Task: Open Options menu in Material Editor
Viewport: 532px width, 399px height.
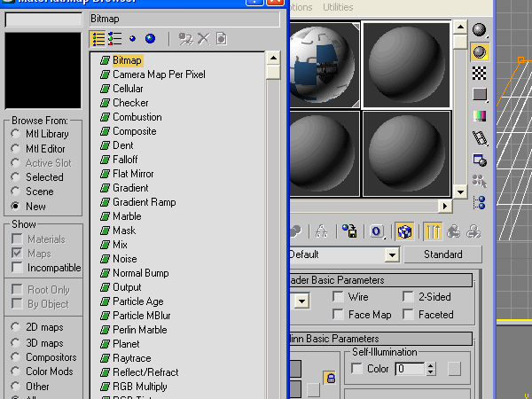Action: coord(301,7)
